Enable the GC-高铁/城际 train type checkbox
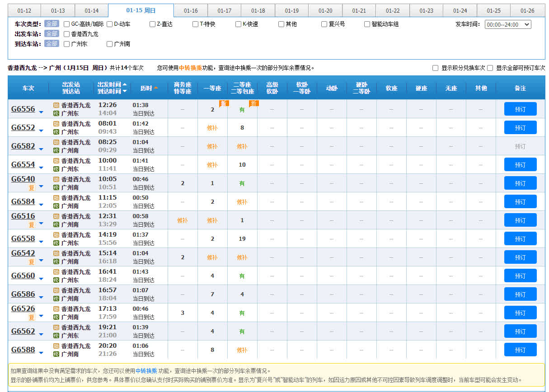 click(67, 24)
